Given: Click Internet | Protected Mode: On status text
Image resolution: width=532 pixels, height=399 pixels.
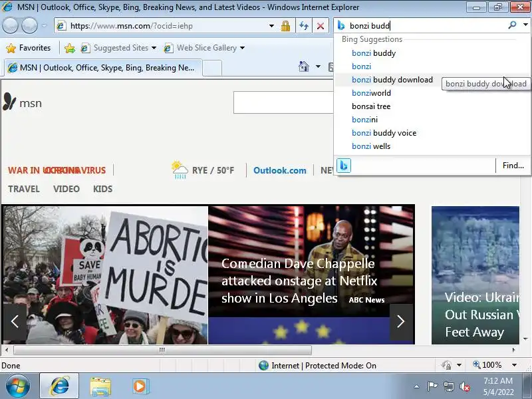Looking at the screenshot, I should (x=324, y=366).
